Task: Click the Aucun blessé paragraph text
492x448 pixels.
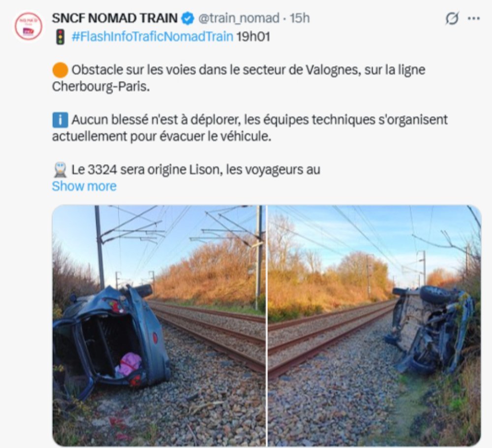Action: [250, 128]
